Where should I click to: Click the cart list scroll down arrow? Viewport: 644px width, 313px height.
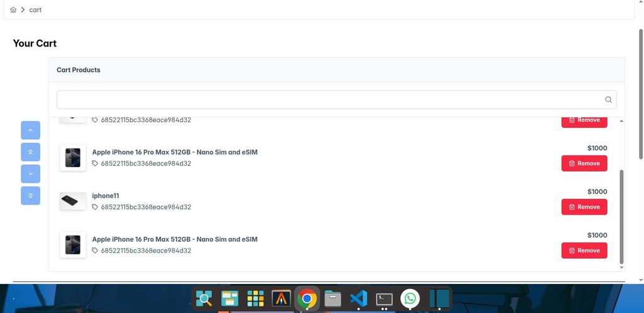point(621,268)
